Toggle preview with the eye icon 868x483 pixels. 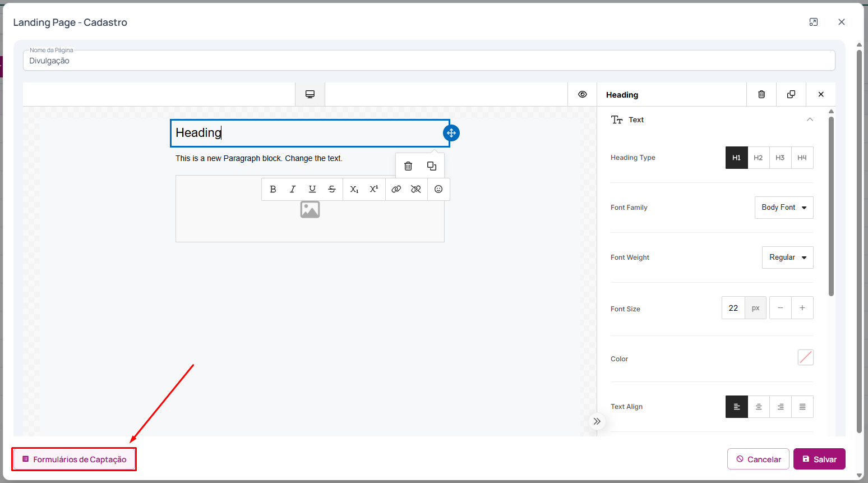[x=583, y=94]
